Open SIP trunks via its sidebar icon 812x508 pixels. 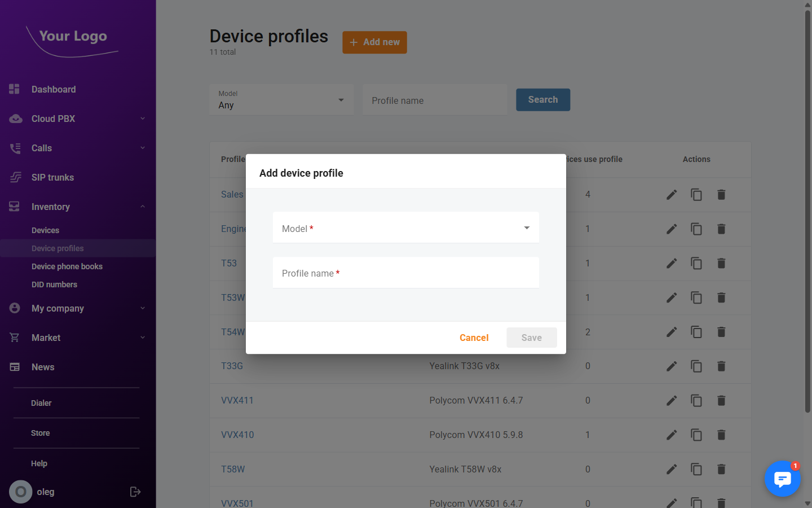(15, 177)
